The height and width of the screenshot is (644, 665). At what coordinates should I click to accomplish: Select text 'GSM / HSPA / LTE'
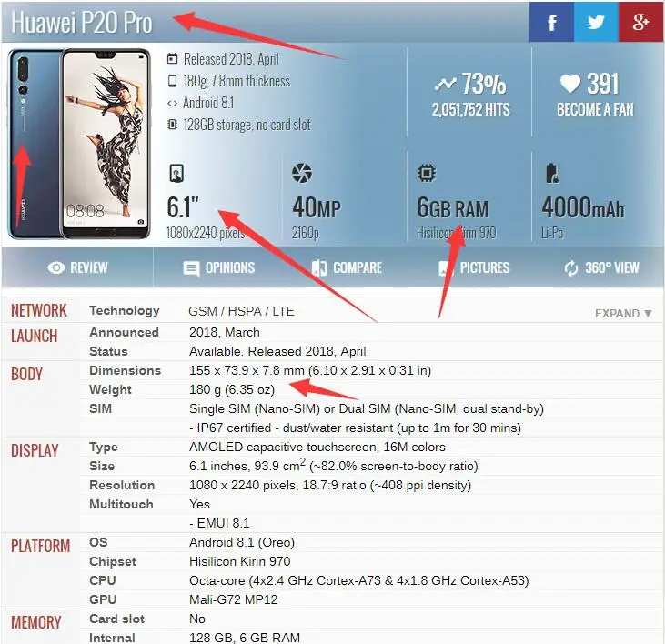pyautogui.click(x=241, y=311)
